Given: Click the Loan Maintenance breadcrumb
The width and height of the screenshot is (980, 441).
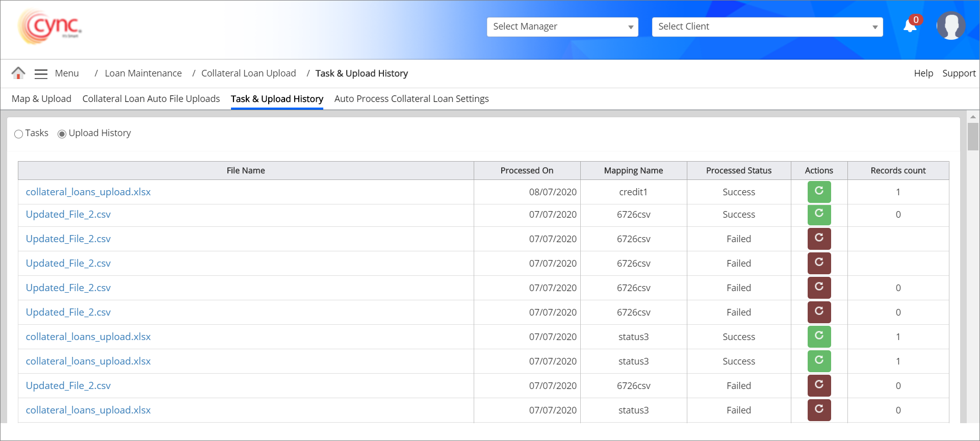Looking at the screenshot, I should point(143,73).
